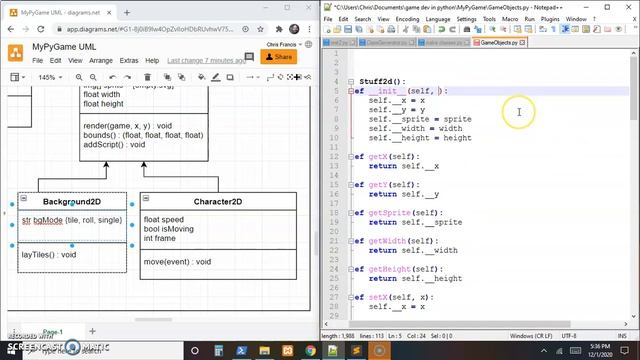The width and height of the screenshot is (640, 360).
Task: Click diagrams.net zoom out magnifier
Action: [x=93, y=77]
